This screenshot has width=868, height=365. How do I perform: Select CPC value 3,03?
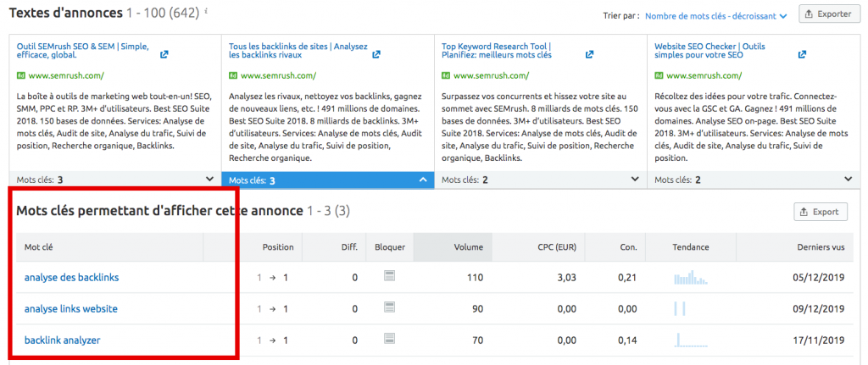click(567, 277)
